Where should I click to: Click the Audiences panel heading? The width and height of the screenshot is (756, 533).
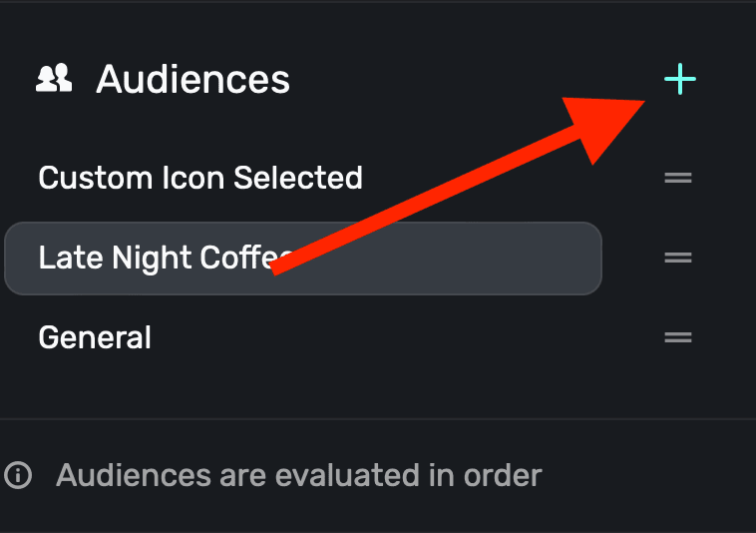pos(192,79)
